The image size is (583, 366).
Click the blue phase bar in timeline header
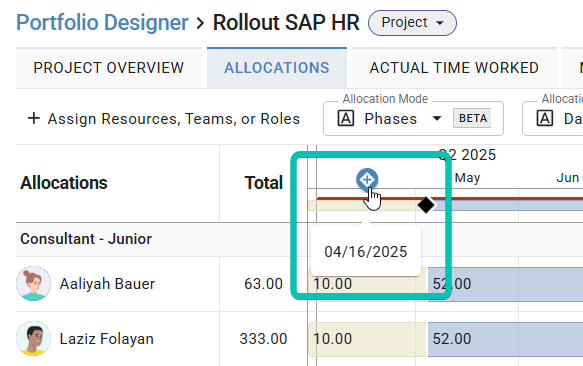pos(508,206)
